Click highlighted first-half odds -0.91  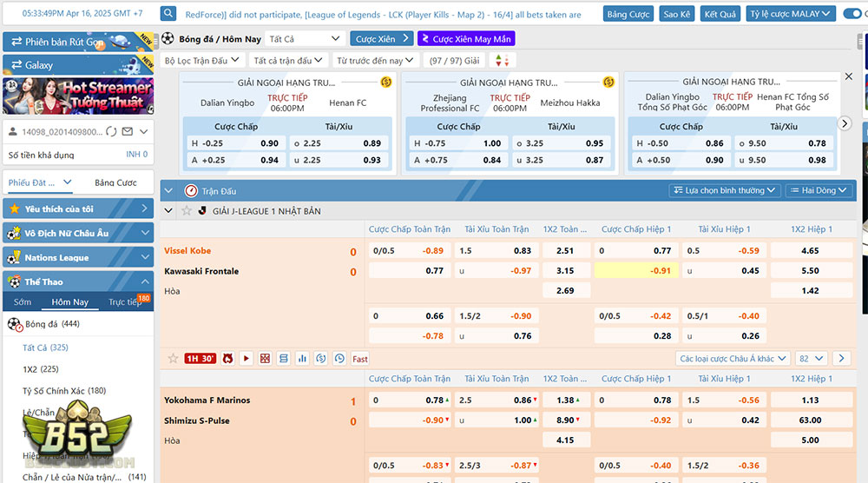pos(636,270)
